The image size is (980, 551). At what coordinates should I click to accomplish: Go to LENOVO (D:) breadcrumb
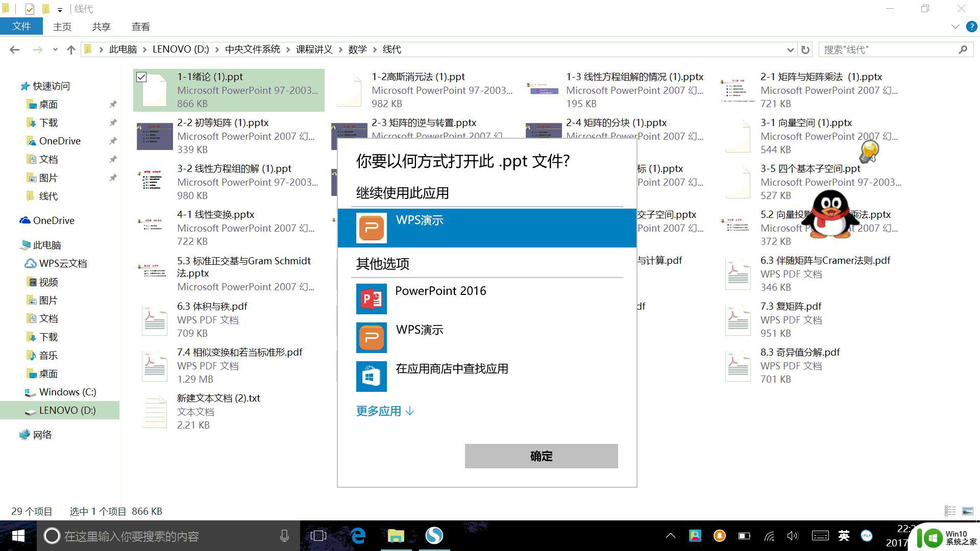click(181, 49)
